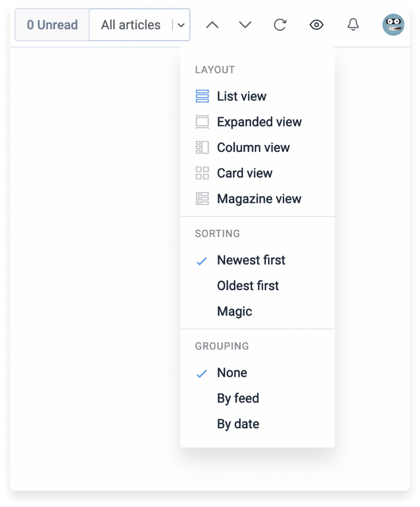
Task: Select the List view layout icon
Action: [x=203, y=96]
